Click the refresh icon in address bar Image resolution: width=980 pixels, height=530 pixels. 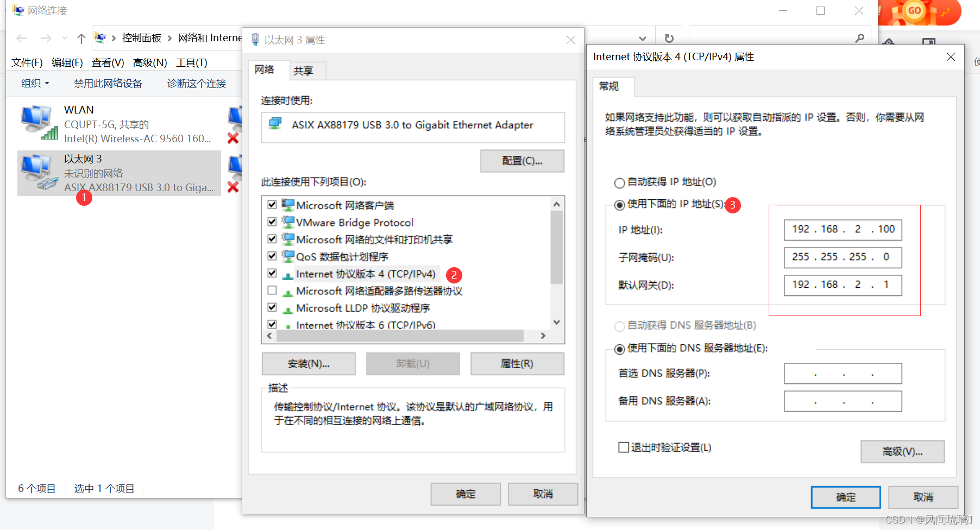coord(669,39)
